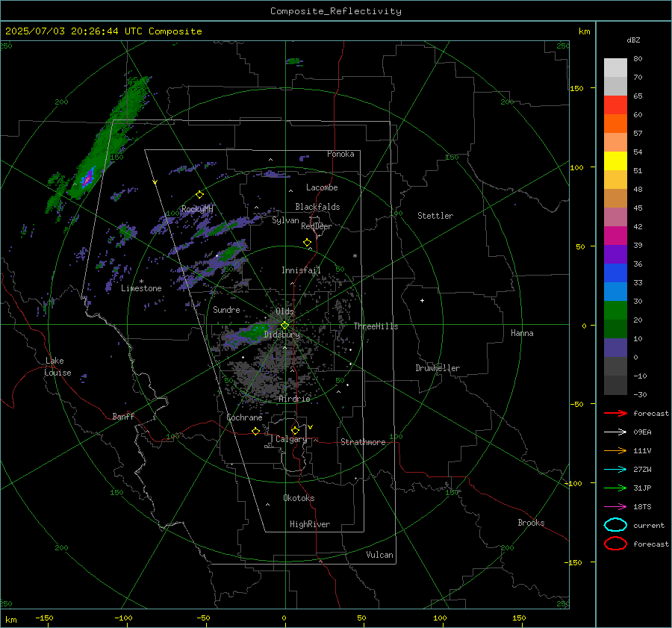Click the Strathmore town label
Image resolution: width=672 pixels, height=628 pixels.
pos(363,442)
